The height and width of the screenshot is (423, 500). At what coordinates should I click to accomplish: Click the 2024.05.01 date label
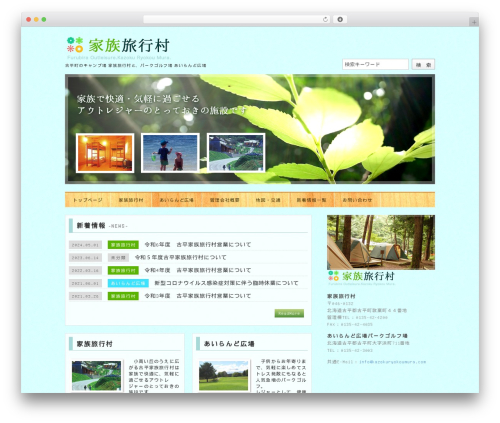click(x=85, y=245)
